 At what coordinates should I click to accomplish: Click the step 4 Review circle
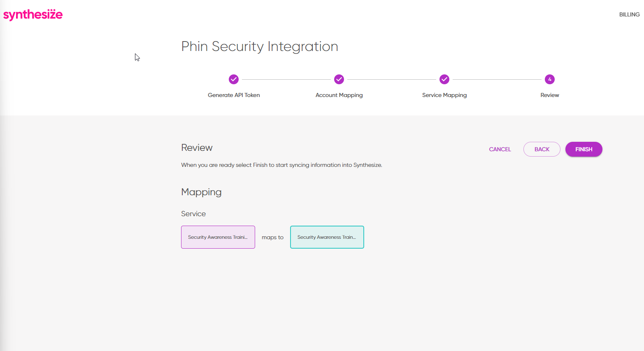550,79
